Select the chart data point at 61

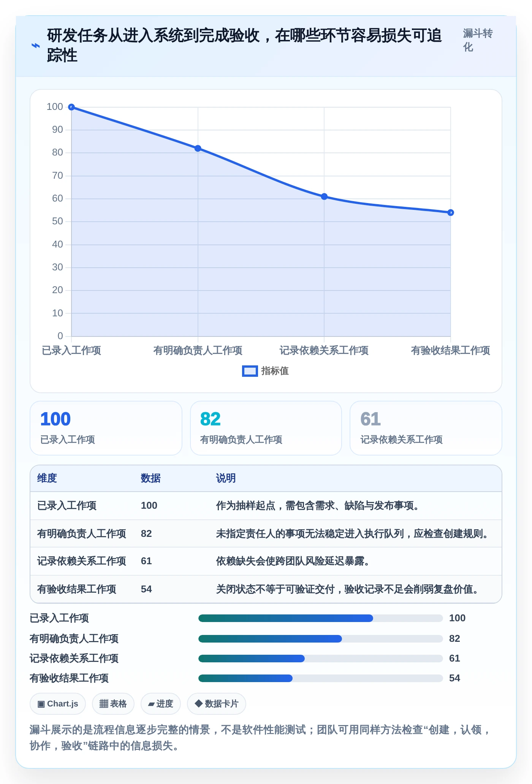point(324,197)
